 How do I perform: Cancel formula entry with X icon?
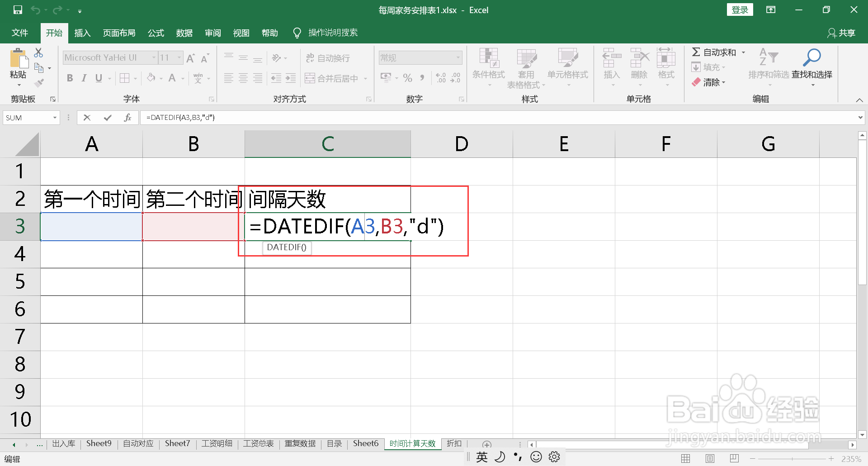click(87, 118)
